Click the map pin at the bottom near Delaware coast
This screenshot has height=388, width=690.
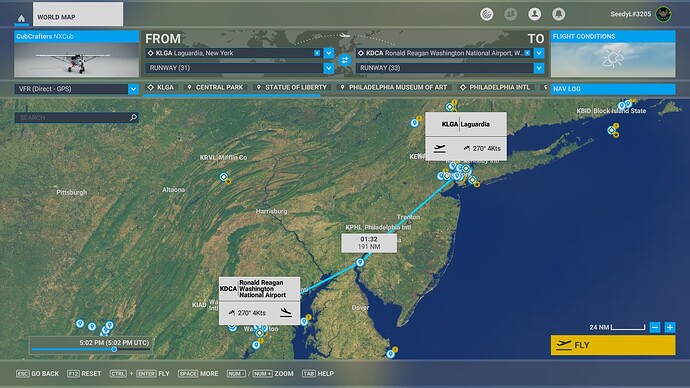pos(390,354)
